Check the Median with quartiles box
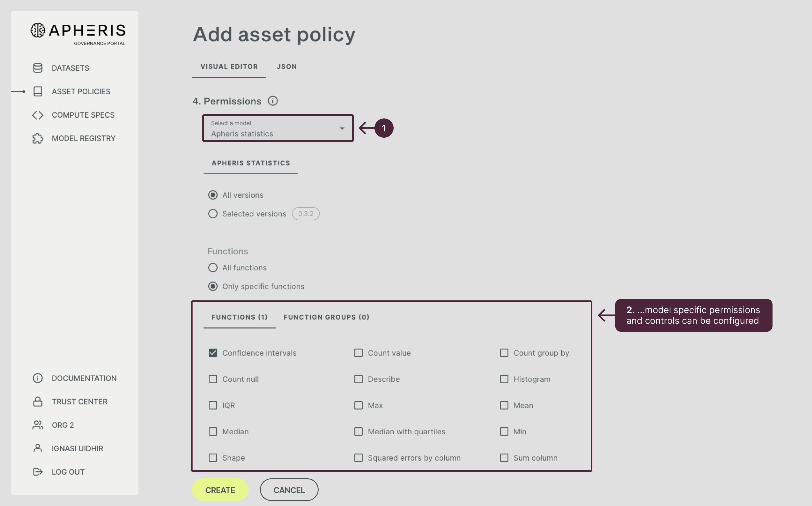Image resolution: width=812 pixels, height=506 pixels. pos(359,431)
